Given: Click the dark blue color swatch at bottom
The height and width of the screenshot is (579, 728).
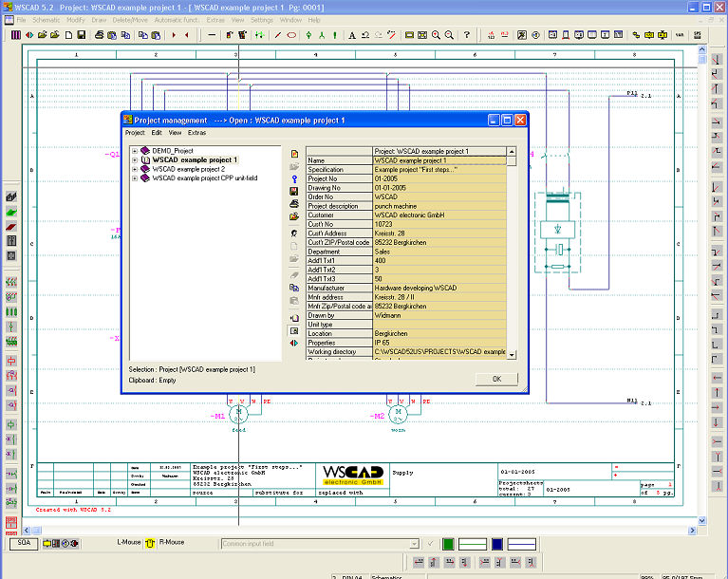Looking at the screenshot, I should pyautogui.click(x=496, y=544).
